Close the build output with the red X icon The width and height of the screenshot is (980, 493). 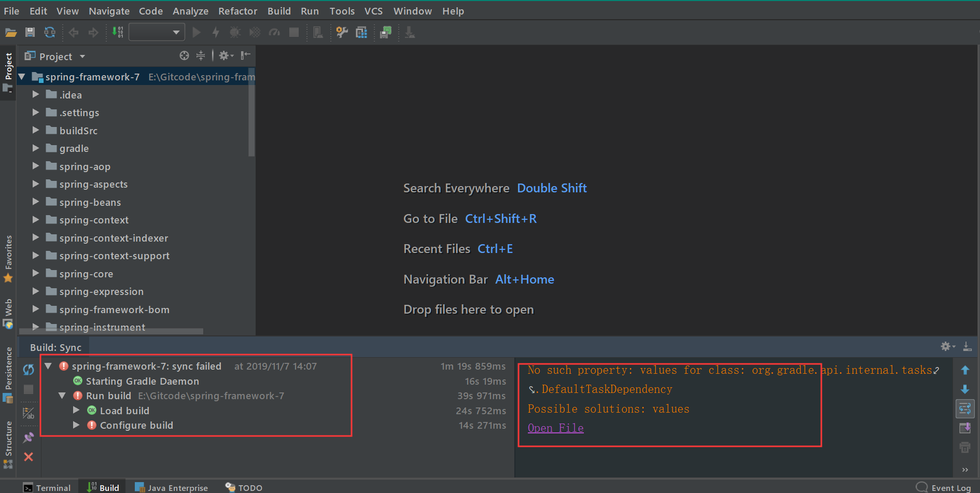click(29, 457)
